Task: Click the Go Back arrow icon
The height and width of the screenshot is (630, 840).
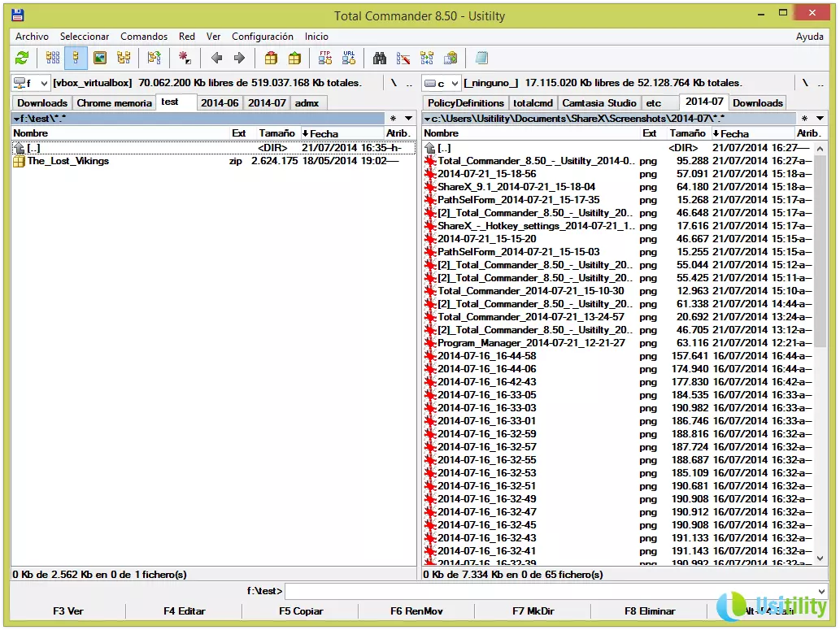Action: pos(216,58)
